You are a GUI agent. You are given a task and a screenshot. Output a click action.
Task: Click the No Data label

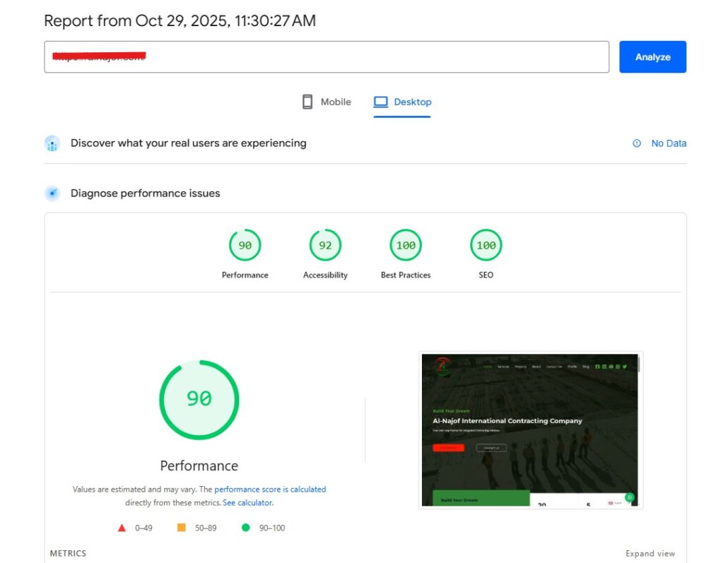tap(669, 143)
